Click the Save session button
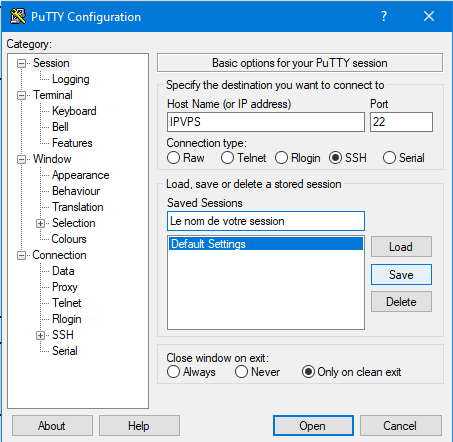 click(x=401, y=275)
